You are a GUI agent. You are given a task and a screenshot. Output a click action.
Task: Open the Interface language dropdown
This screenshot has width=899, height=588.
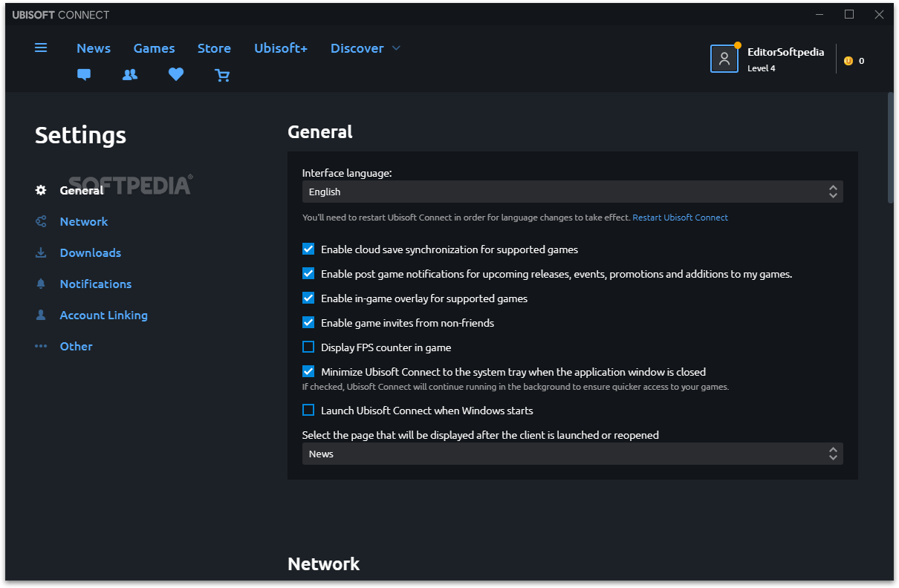572,192
